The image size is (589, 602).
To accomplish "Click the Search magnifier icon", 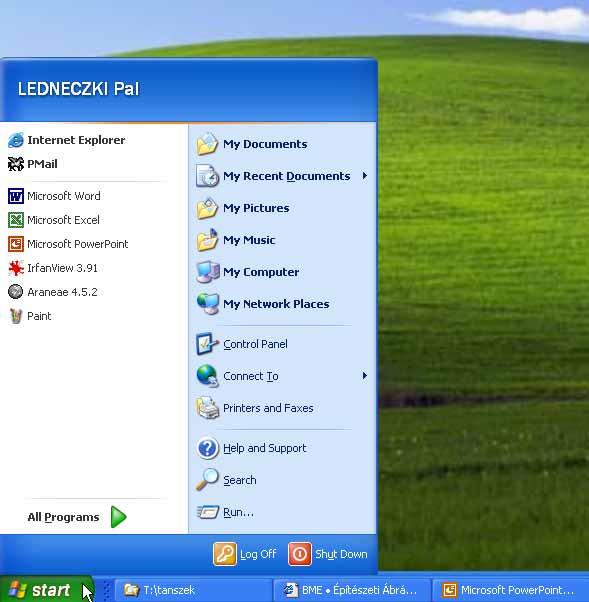I will pyautogui.click(x=207, y=480).
